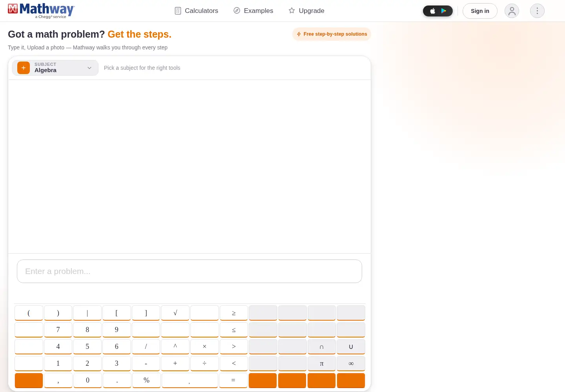Viewport: 565px width, 392px height.
Task: Insert the union symbol key
Action: pos(351,347)
